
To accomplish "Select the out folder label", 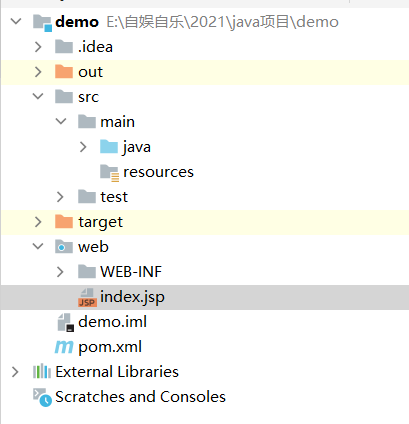I will (x=91, y=72).
